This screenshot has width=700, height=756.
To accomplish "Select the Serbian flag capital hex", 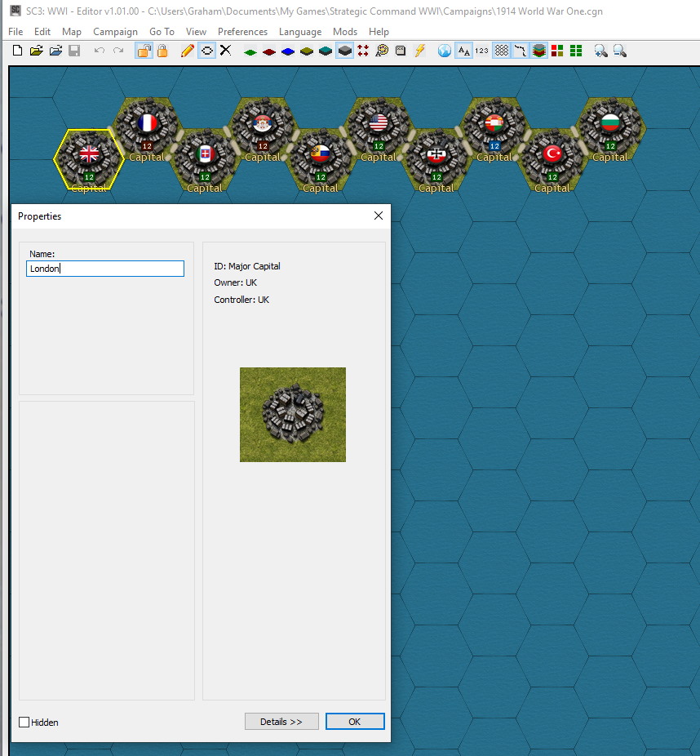I will coord(263,128).
